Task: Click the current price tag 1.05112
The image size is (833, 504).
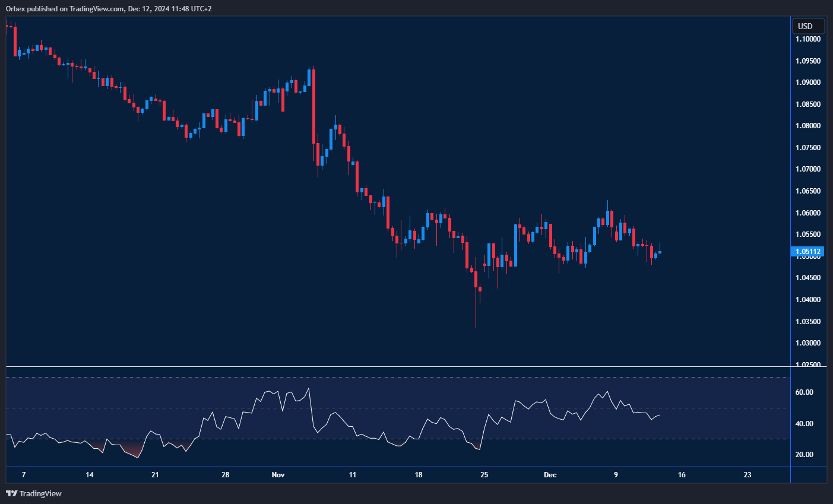Action: coord(807,252)
